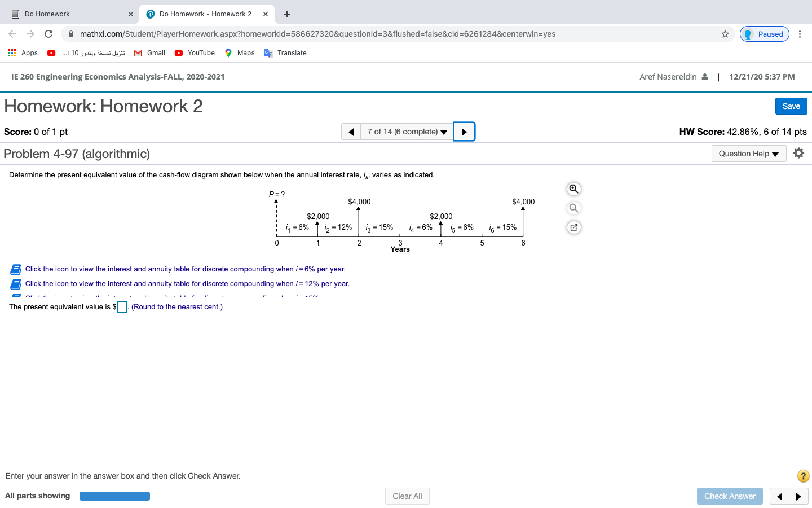View the 6% interest table book icon

click(x=15, y=269)
